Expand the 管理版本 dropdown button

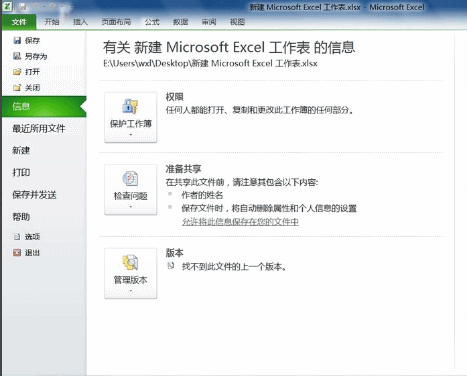pos(131,273)
